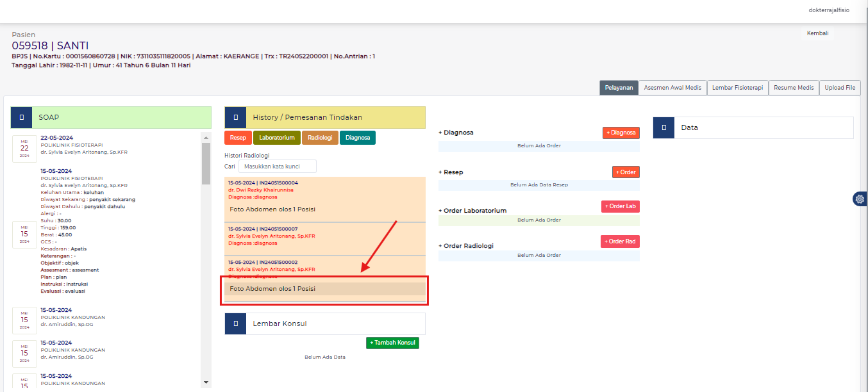
Task: Add a new diagnosis with + Diagnosa
Action: (x=621, y=133)
